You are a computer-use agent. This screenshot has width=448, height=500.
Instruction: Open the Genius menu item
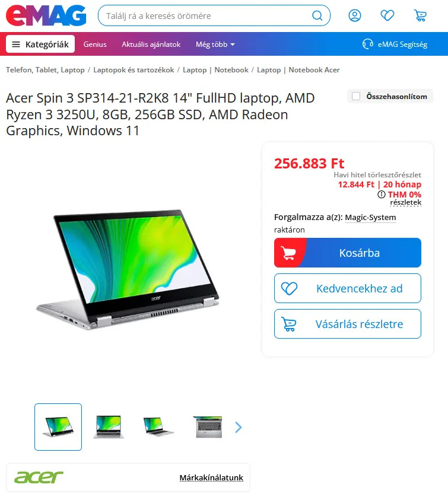[95, 44]
